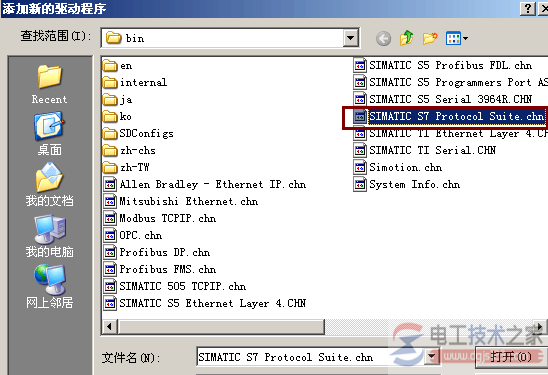548x375 pixels.
Task: Click the horizontal scrollbar right arrow
Action: [540, 327]
